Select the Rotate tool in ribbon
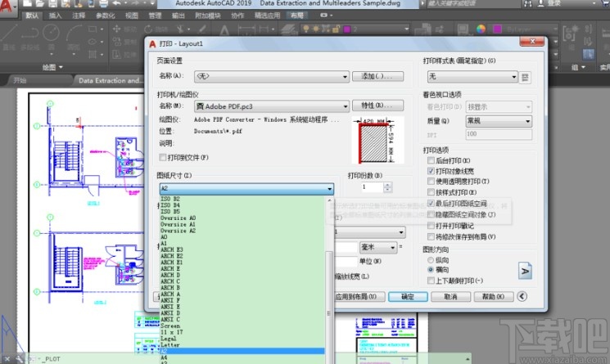610x364 pixels. [x=156, y=29]
